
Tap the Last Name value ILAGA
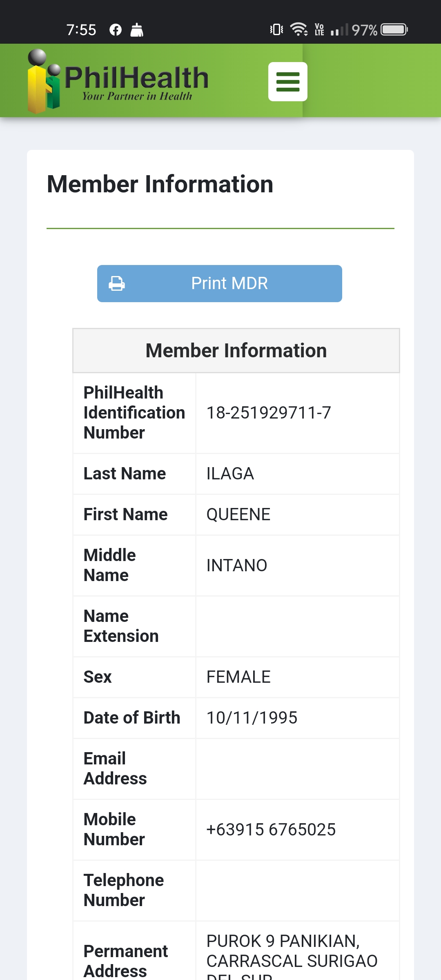(x=230, y=474)
